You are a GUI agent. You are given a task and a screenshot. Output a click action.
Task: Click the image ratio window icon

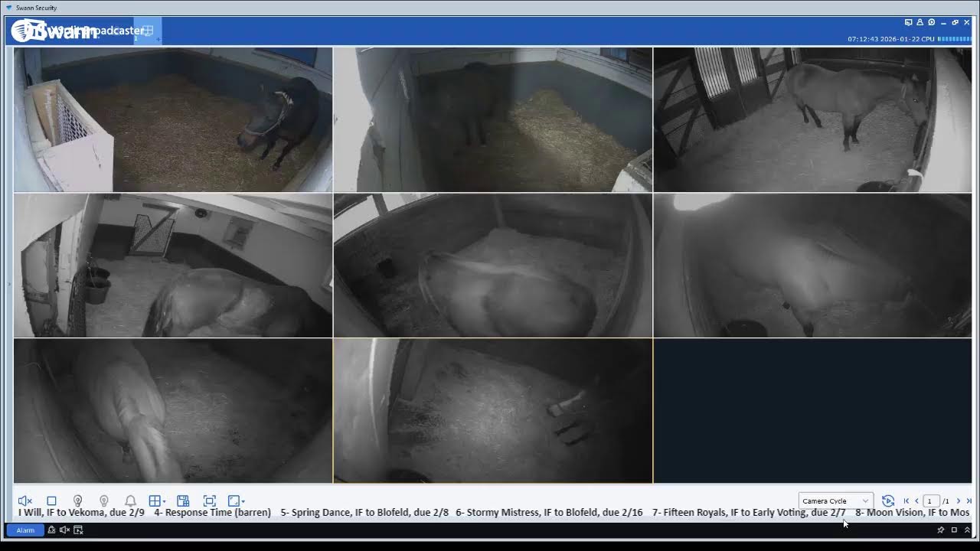pyautogui.click(x=234, y=500)
